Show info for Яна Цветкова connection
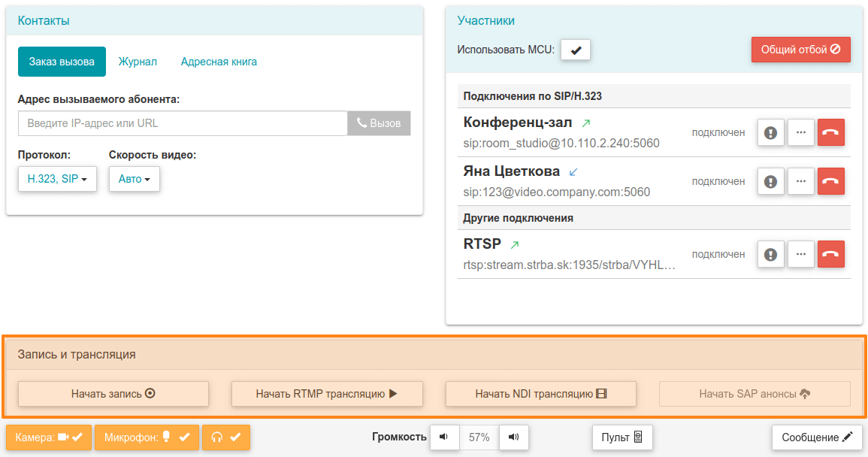 [x=770, y=181]
